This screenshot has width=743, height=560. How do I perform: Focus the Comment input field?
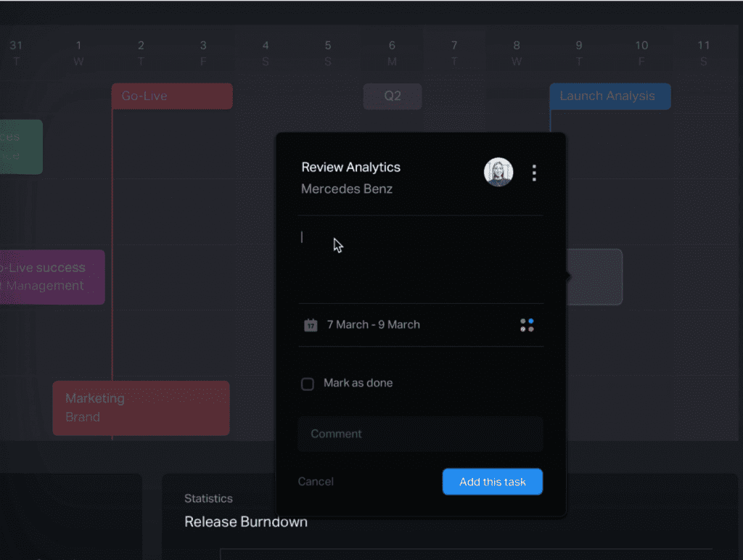[420, 434]
